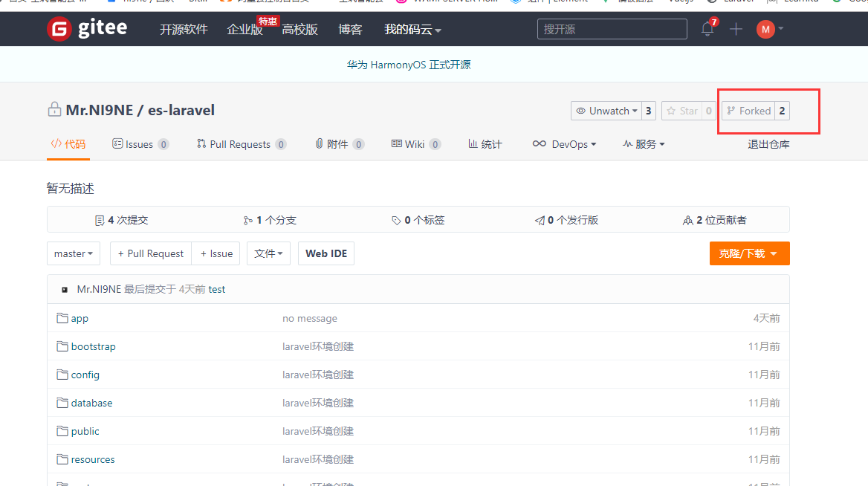Click the commits icon next to 4 次提交
Screen dimensions: 868x486
pos(100,220)
